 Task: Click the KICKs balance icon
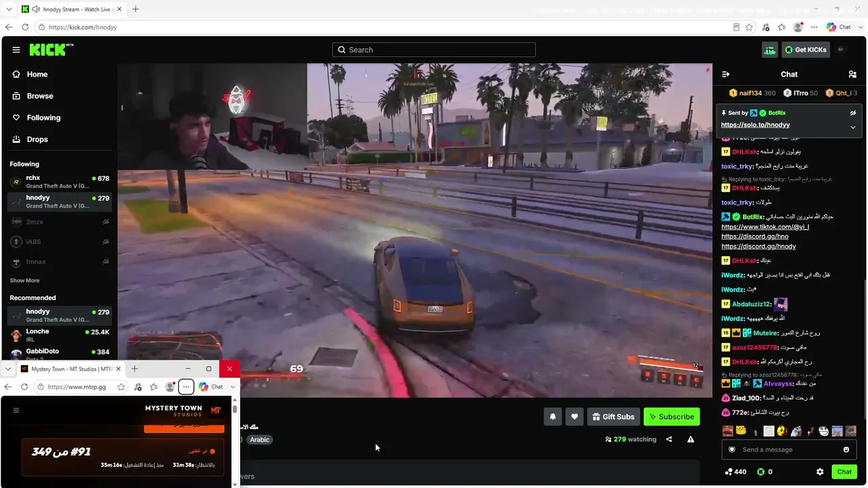click(761, 472)
